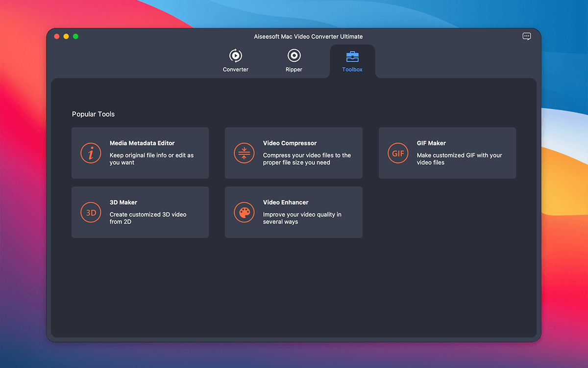Maximize the window with the green button
Image resolution: width=588 pixels, height=368 pixels.
(75, 36)
